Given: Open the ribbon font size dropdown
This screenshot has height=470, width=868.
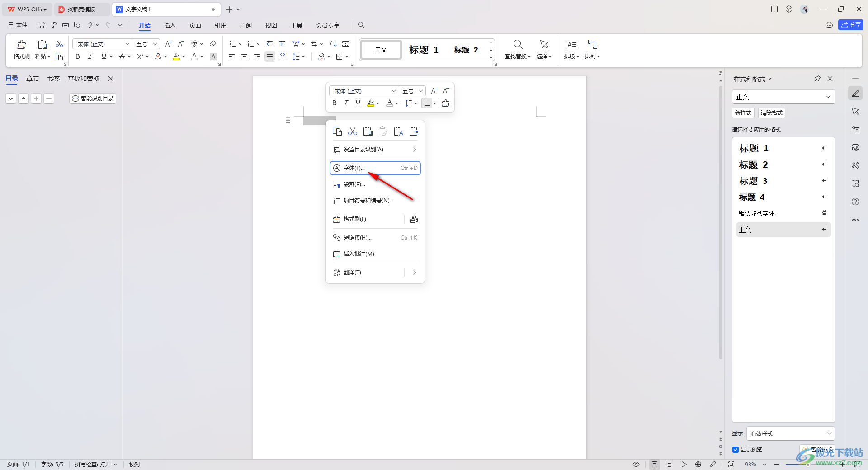Looking at the screenshot, I should coord(155,44).
